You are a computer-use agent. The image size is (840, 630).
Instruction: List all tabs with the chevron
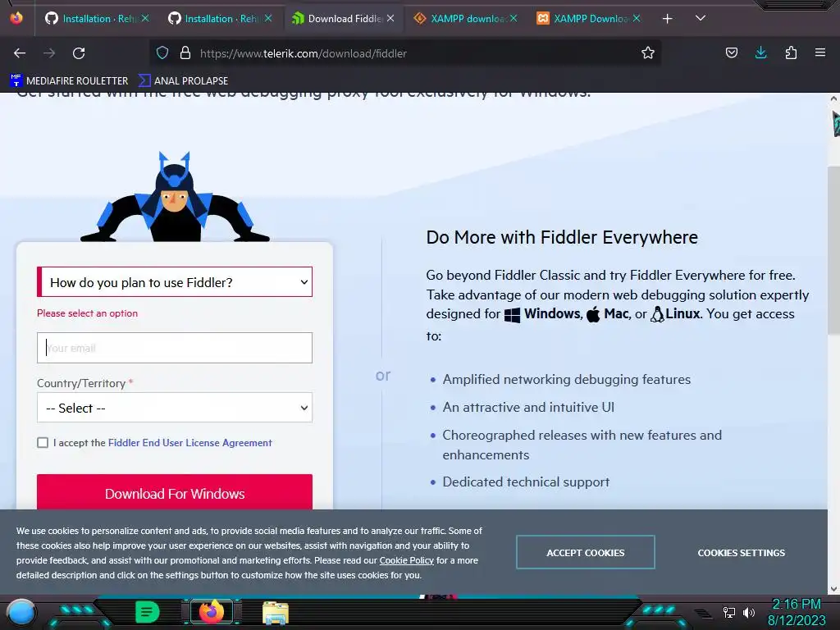tap(701, 18)
